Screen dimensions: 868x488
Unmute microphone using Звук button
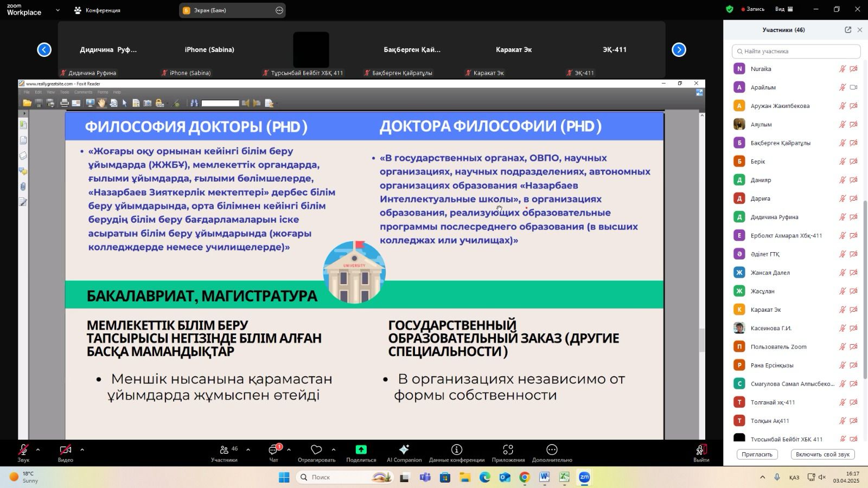tap(23, 450)
